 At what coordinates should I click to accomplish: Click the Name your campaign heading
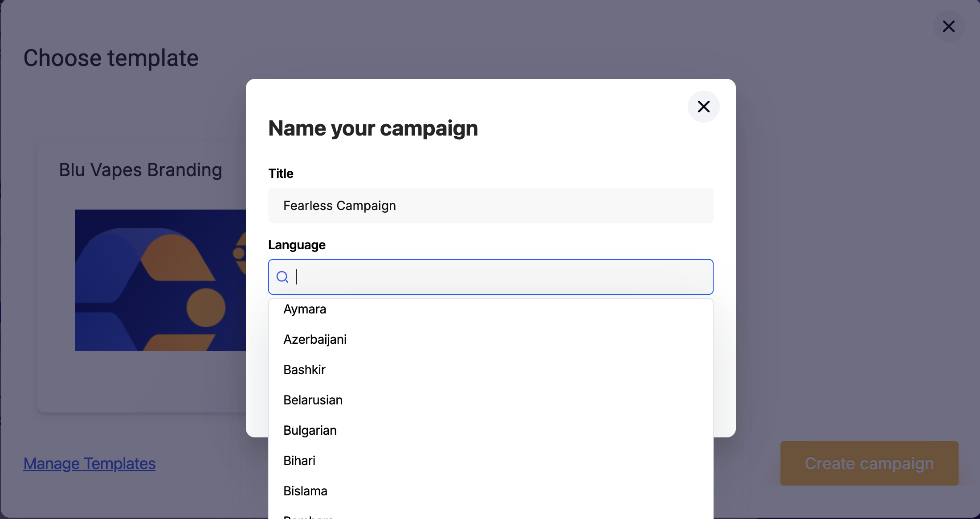click(x=373, y=128)
